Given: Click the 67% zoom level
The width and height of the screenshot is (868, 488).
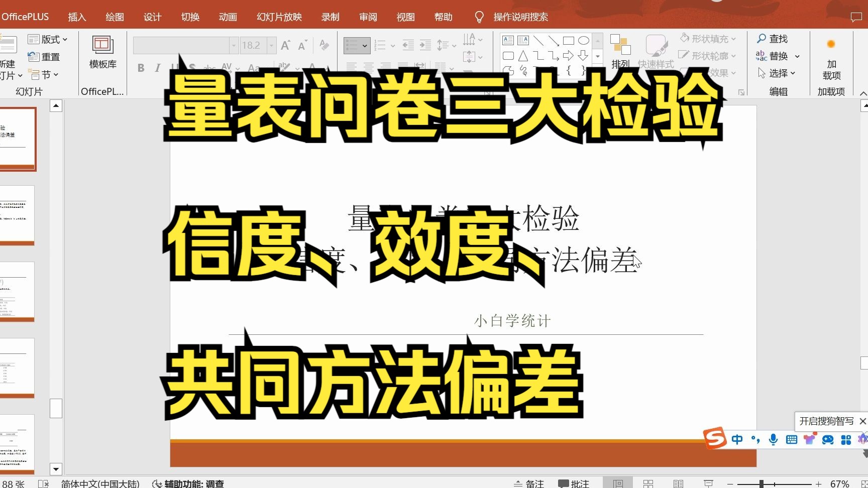Looking at the screenshot, I should [x=840, y=484].
